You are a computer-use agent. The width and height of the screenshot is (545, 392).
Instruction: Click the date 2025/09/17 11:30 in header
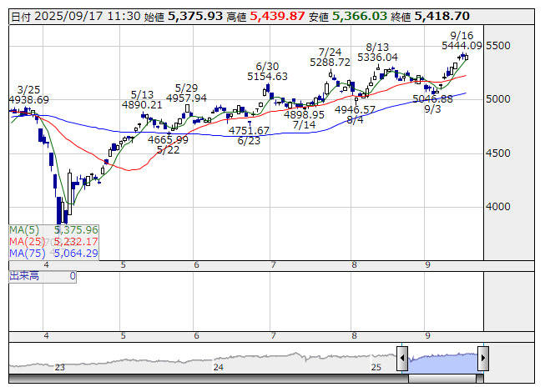pyautogui.click(x=88, y=17)
